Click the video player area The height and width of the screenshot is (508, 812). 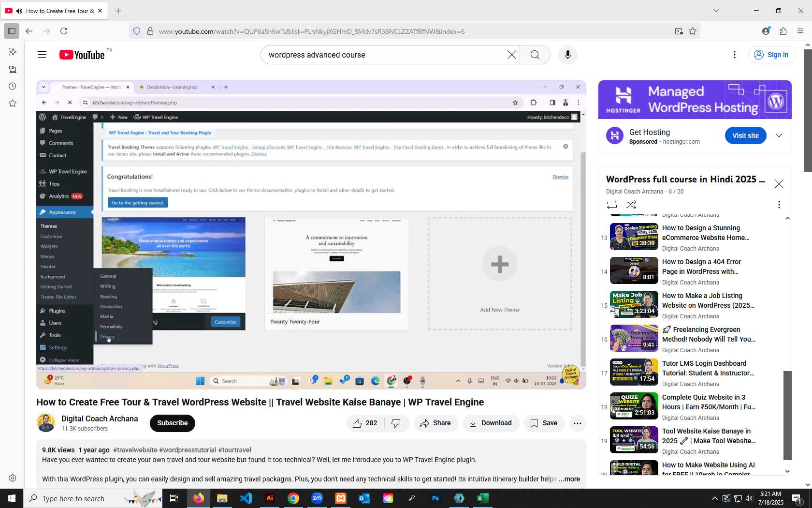(x=311, y=234)
